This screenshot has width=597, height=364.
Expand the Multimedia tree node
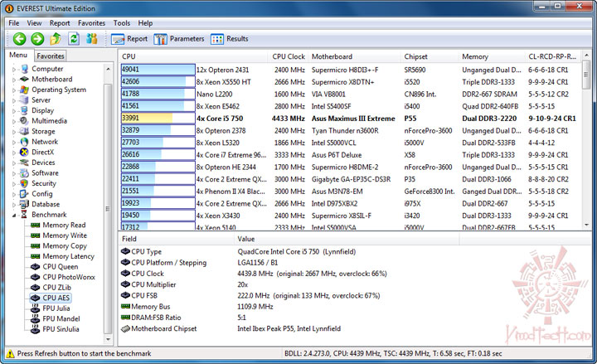[x=14, y=121]
